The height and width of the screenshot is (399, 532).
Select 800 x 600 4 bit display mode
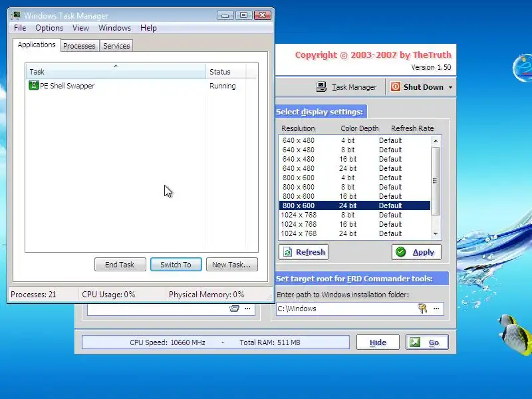point(354,178)
